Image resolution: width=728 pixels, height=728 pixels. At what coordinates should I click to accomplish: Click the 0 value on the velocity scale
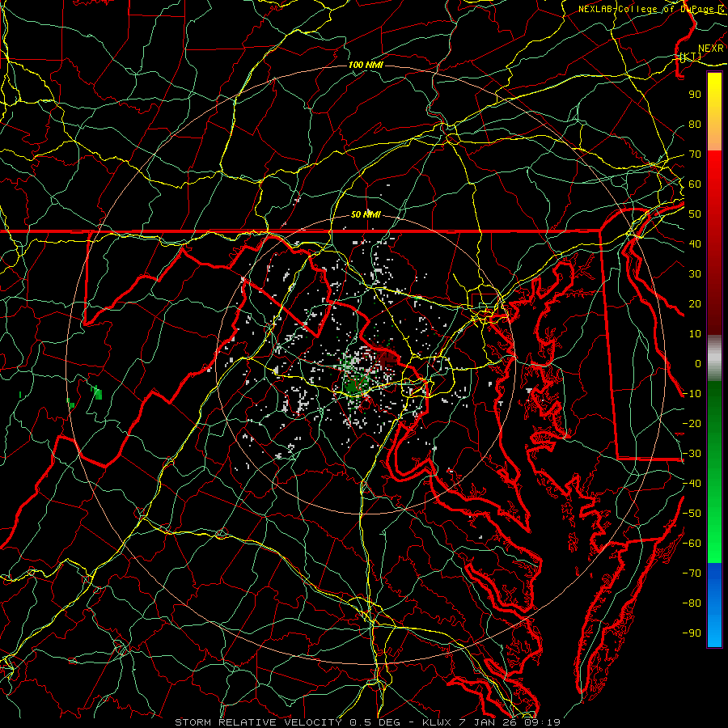(x=698, y=364)
